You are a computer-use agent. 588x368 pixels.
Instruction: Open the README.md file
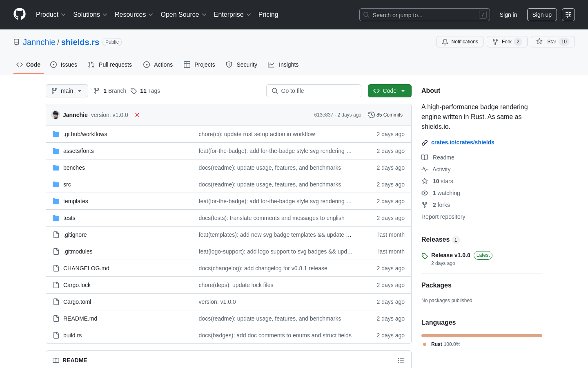click(80, 319)
